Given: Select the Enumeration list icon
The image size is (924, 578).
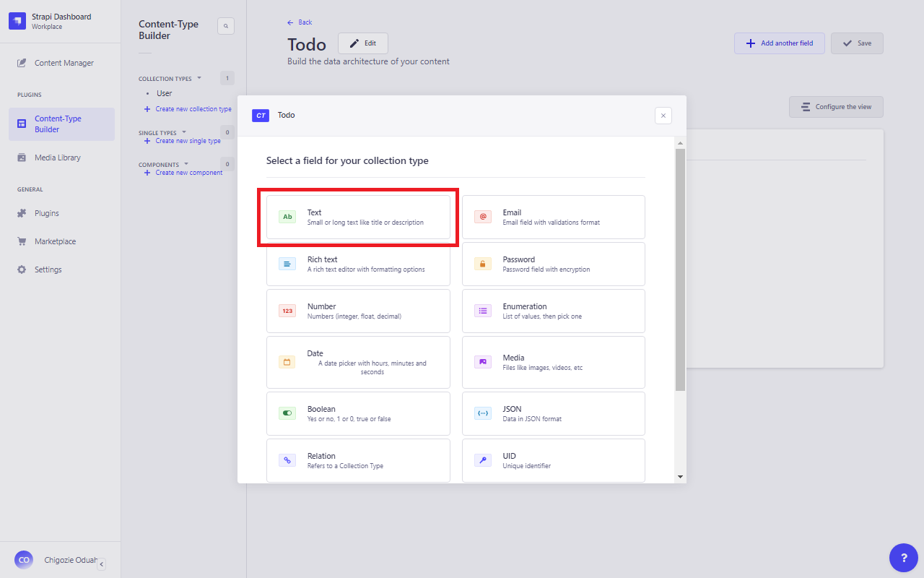Looking at the screenshot, I should click(x=483, y=311).
